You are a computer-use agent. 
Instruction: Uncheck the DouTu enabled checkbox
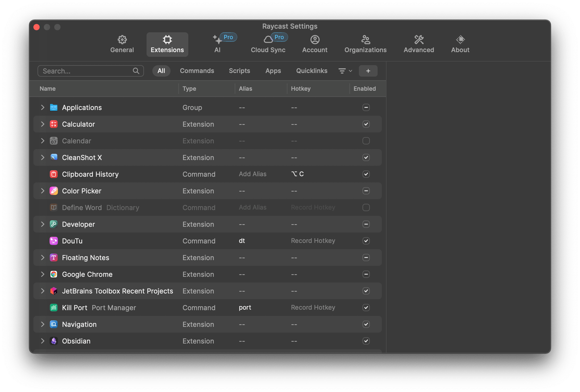pos(366,241)
